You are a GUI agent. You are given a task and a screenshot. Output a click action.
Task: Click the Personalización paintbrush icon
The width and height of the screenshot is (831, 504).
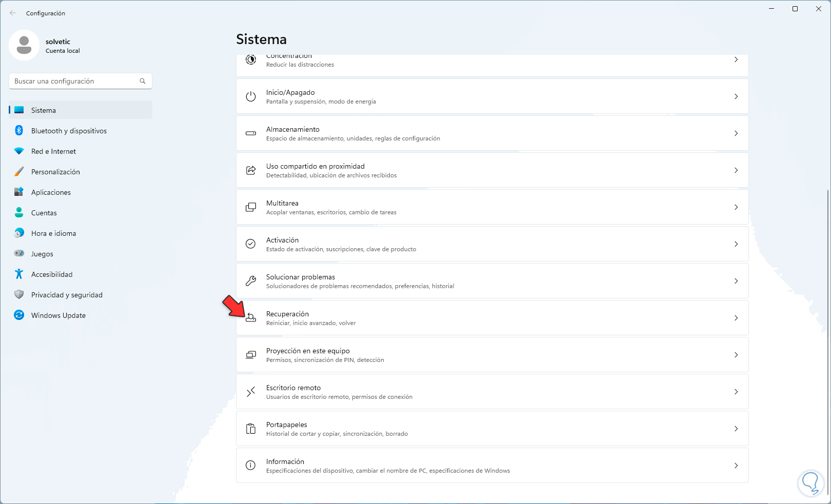coord(19,172)
